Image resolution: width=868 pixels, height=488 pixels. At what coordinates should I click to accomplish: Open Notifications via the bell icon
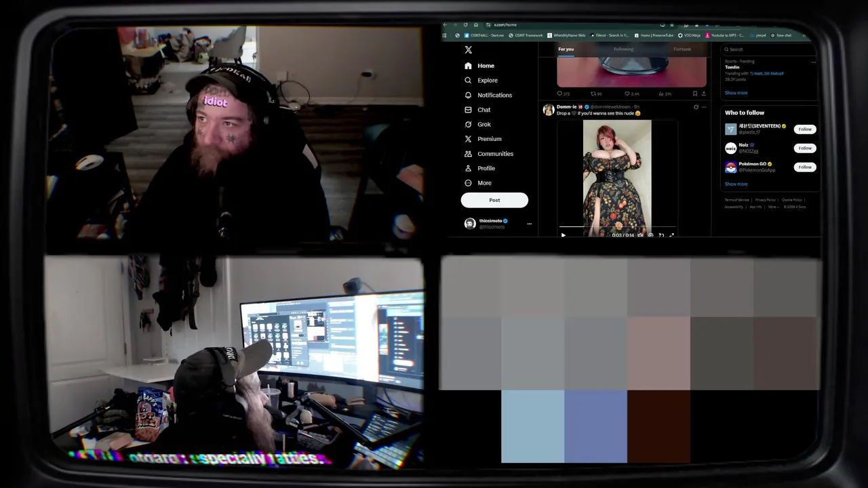(468, 95)
